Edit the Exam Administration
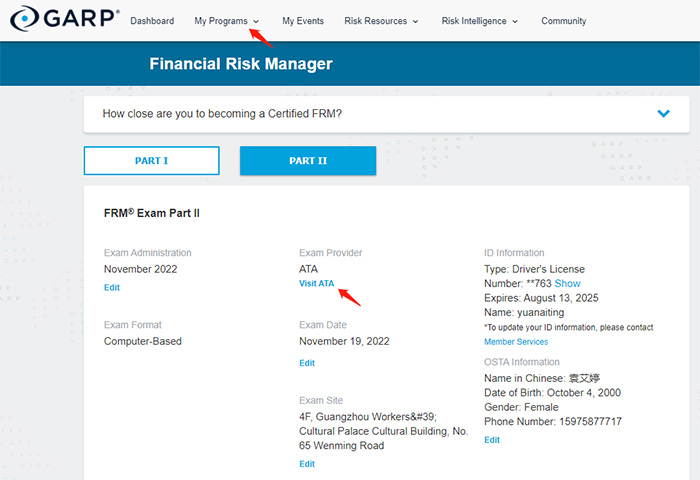This screenshot has height=480, width=700. [x=112, y=288]
